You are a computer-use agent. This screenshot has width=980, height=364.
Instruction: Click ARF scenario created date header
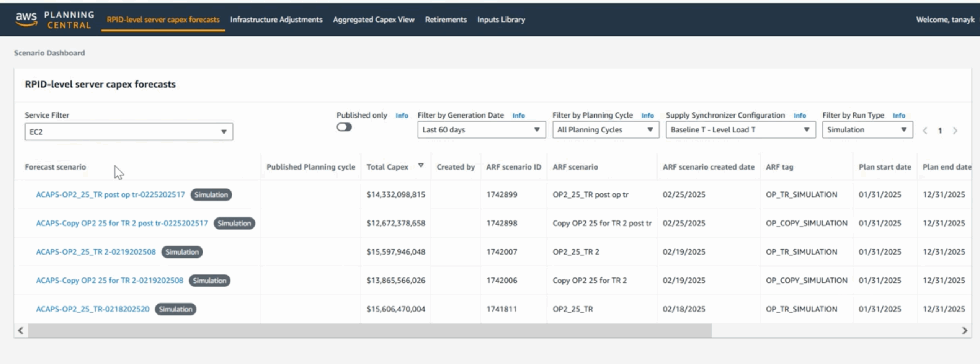coord(709,167)
